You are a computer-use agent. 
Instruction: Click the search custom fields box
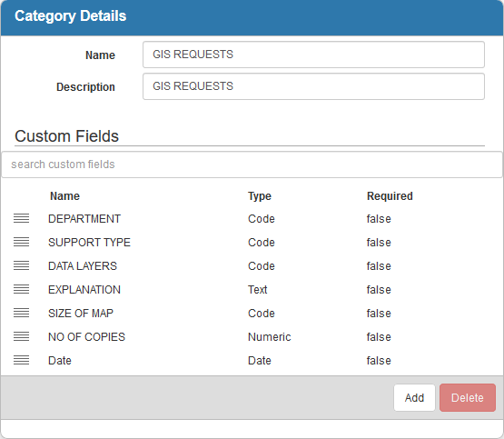[252, 165]
